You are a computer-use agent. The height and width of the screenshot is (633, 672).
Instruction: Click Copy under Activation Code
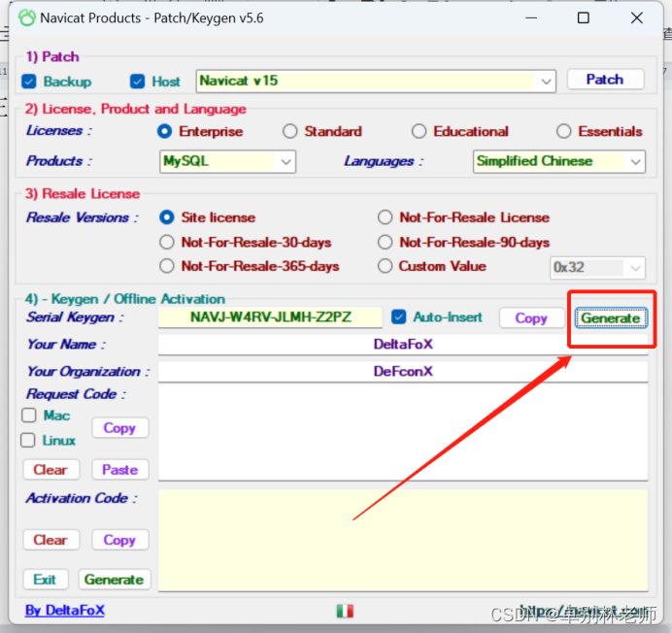coord(120,540)
